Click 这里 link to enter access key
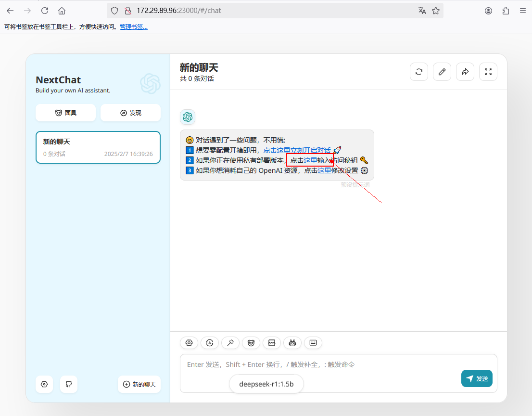532x416 pixels. (x=310, y=160)
